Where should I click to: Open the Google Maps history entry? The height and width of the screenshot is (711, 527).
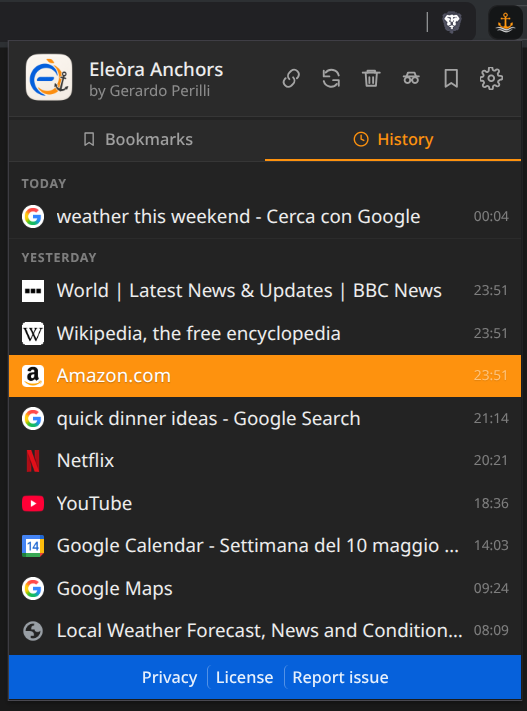pyautogui.click(x=265, y=589)
